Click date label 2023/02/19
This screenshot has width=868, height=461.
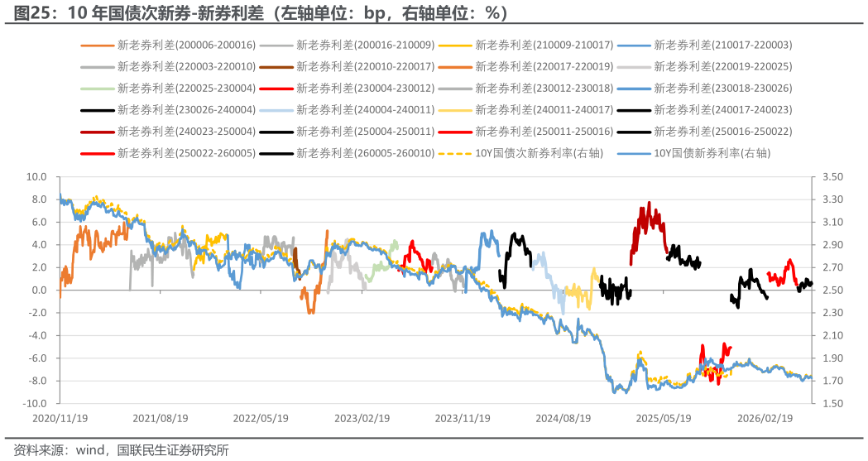362,419
